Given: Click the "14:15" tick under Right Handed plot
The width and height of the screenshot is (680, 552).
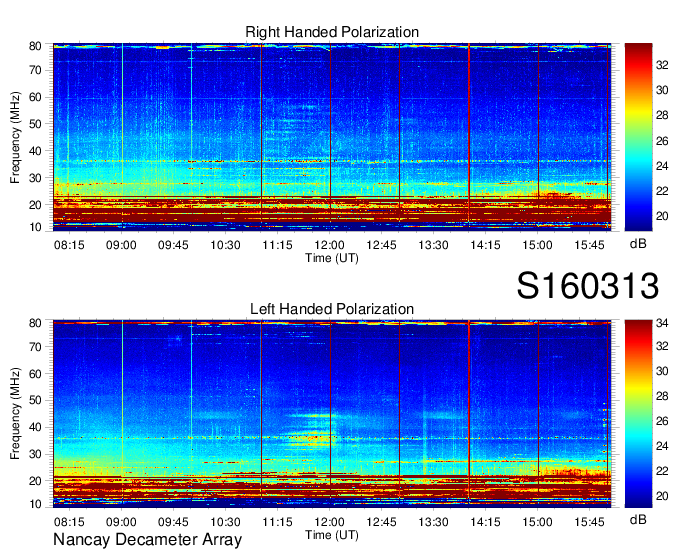Looking at the screenshot, I should pos(485,245).
